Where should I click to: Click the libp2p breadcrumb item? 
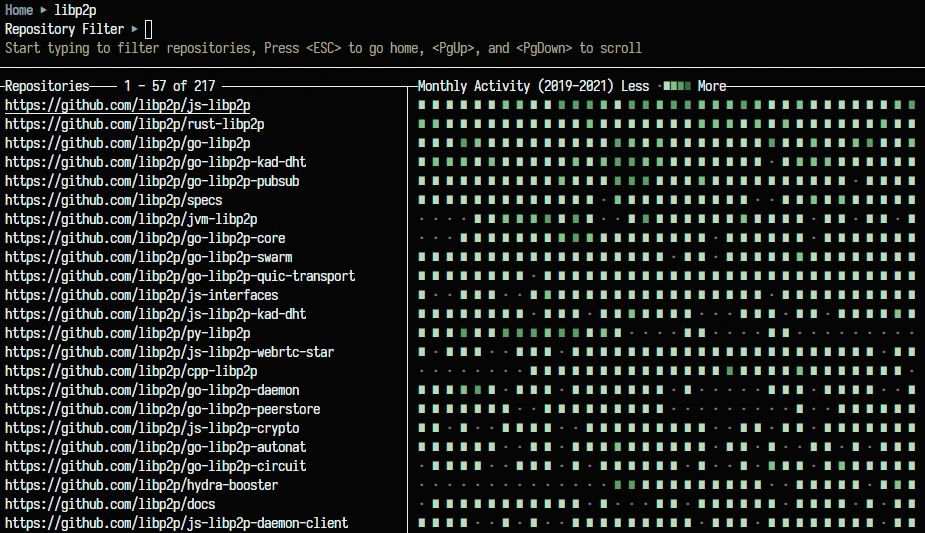pos(75,10)
